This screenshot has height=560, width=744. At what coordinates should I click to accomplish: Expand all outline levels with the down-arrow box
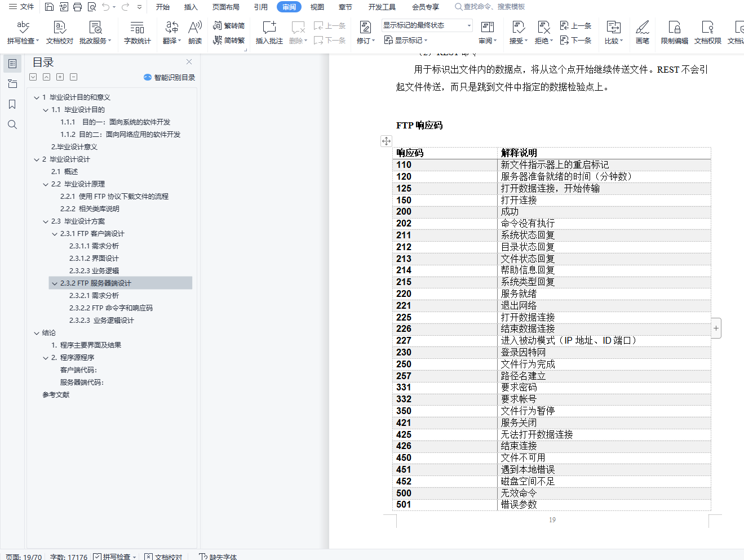pyautogui.click(x=33, y=77)
